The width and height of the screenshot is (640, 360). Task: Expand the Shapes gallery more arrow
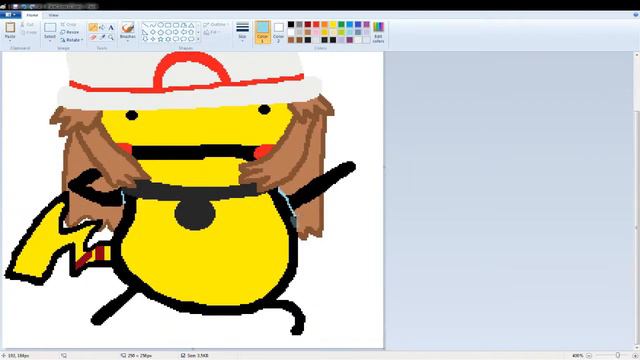pos(198,39)
